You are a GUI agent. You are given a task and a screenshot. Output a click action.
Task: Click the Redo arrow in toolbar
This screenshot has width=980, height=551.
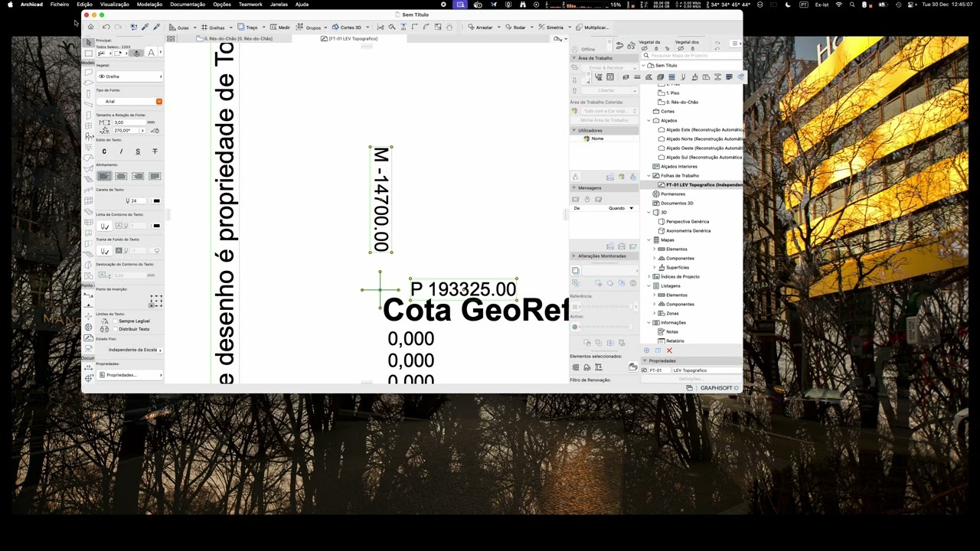117,27
